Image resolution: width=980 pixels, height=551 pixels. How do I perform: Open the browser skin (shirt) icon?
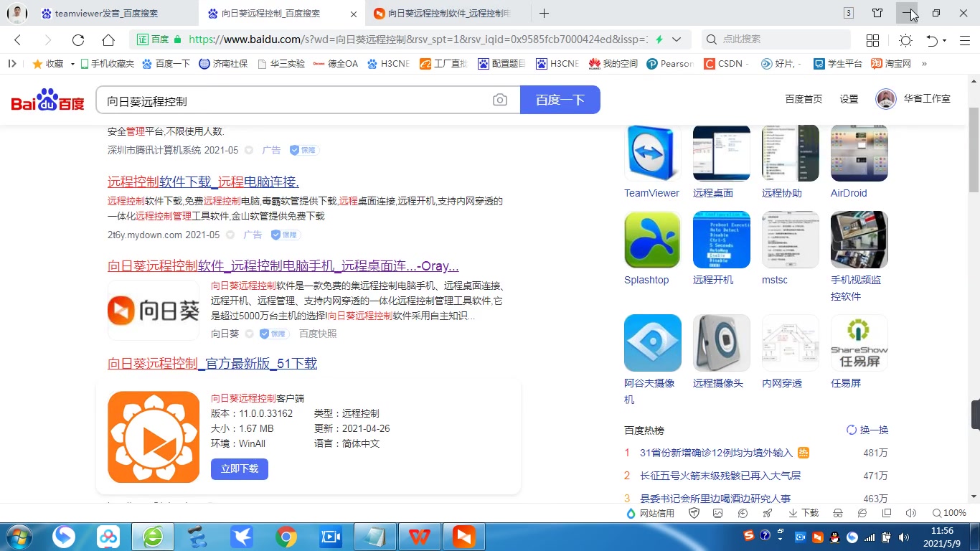tap(877, 13)
